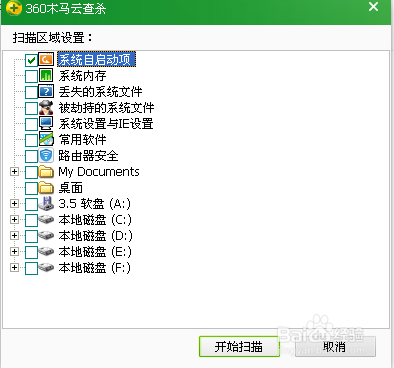
Task: Check the 桌面 checkbox
Action: coord(31,188)
